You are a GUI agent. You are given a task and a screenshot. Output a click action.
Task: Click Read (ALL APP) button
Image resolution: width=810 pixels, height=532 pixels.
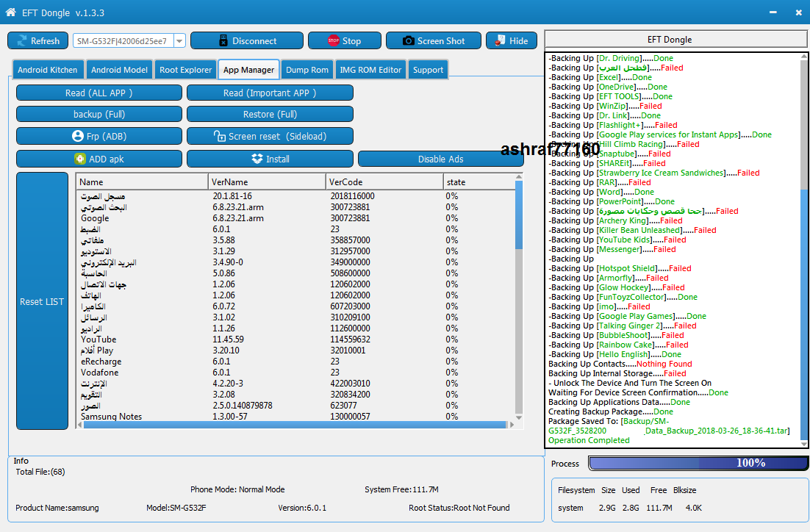coord(99,93)
